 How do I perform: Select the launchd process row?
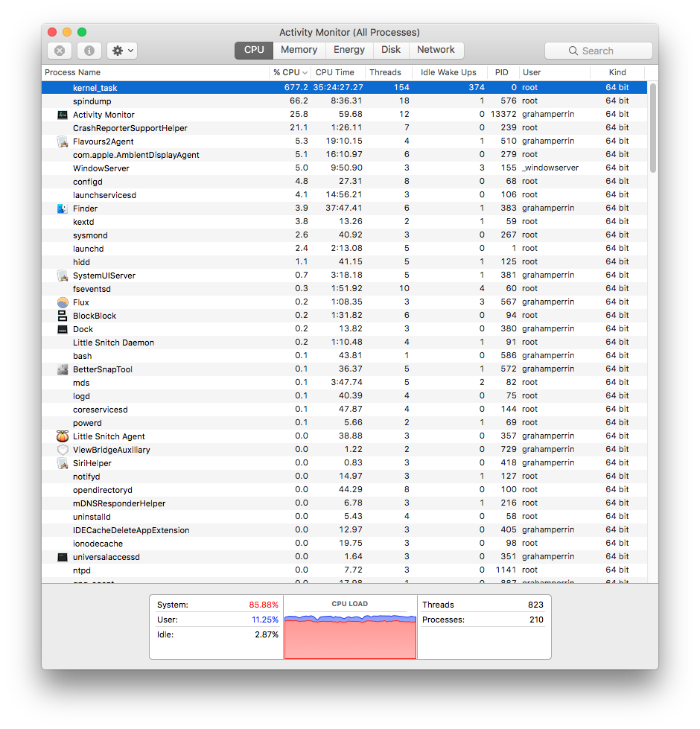point(345,249)
